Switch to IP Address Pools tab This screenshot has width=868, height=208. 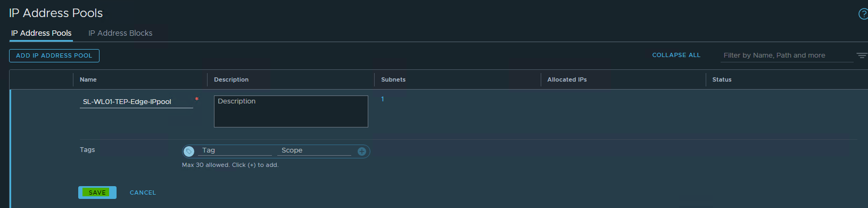tap(42, 33)
